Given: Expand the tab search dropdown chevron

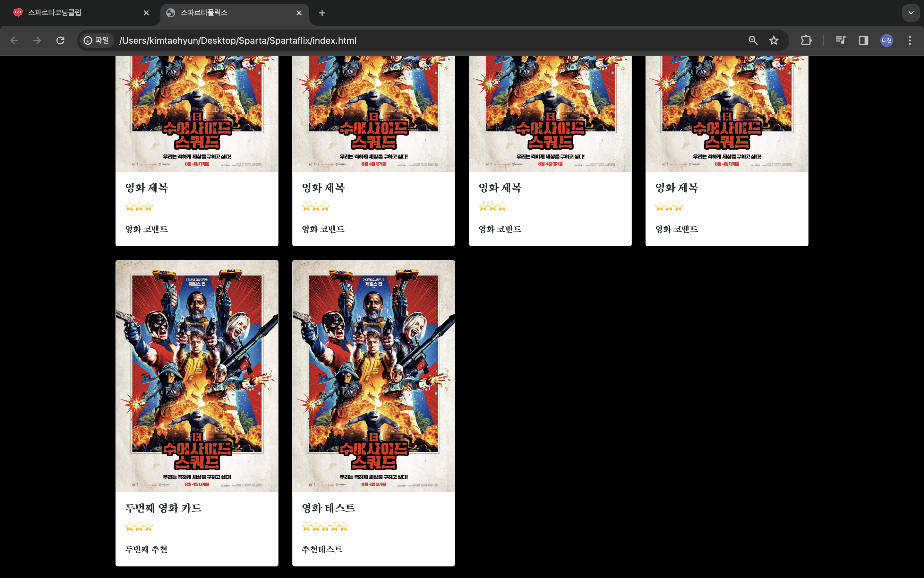Looking at the screenshot, I should 911,13.
